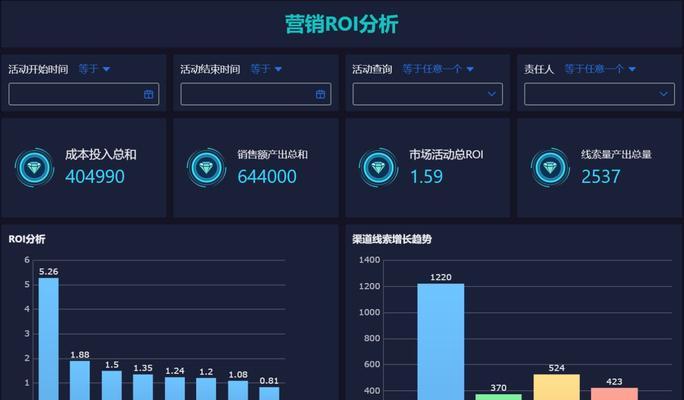Image resolution: width=684 pixels, height=400 pixels.
Task: Click the 1.35 bar in ROI chart
Action: [143, 387]
